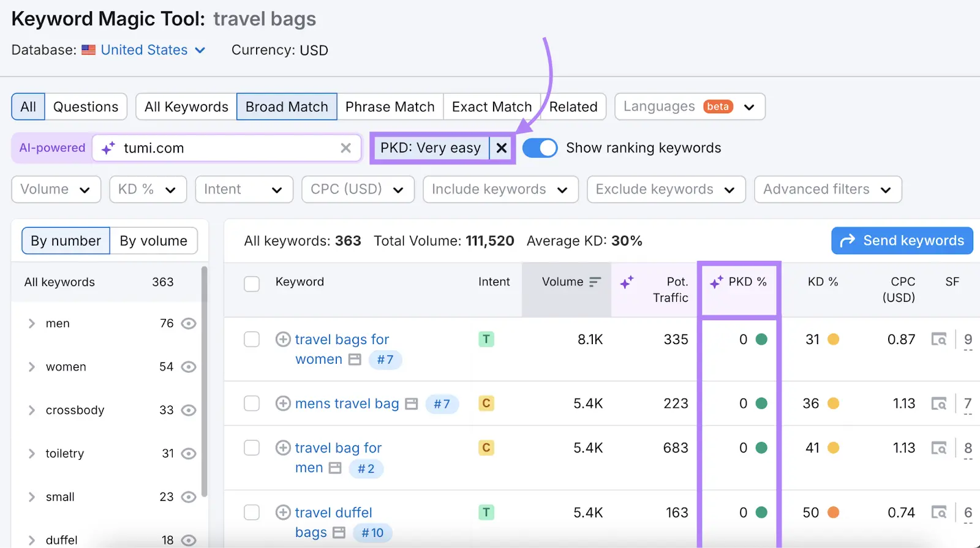The width and height of the screenshot is (980, 548).
Task: Open the travel duffel bags keyword link
Action: (333, 512)
